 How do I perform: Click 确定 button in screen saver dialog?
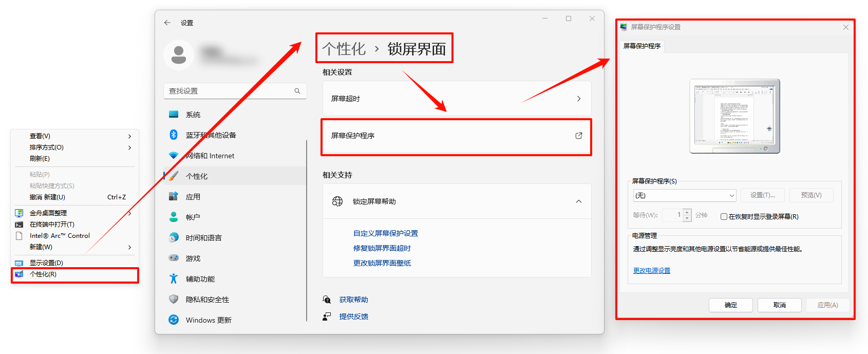tap(730, 305)
